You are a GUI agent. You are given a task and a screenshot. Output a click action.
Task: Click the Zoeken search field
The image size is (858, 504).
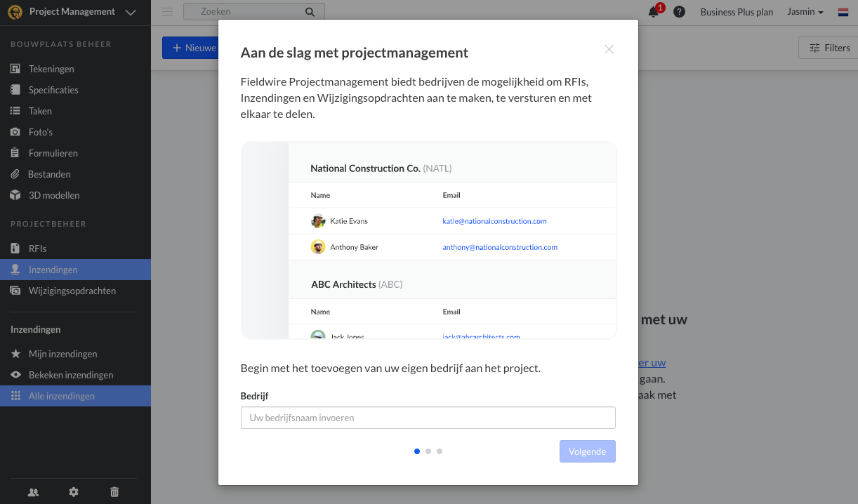(x=253, y=12)
